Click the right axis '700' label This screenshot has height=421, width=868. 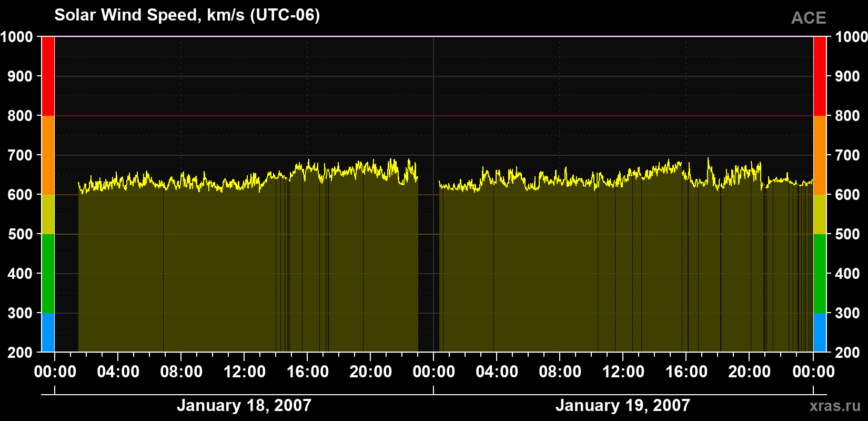pyautogui.click(x=847, y=155)
